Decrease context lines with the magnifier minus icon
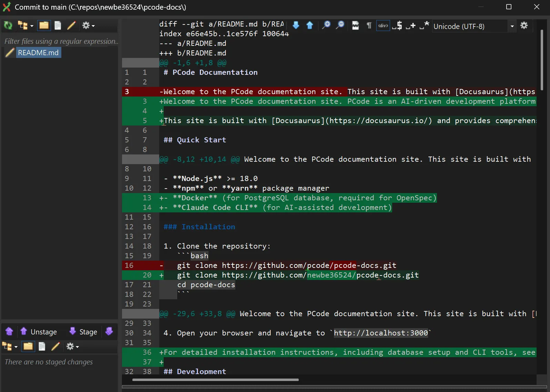This screenshot has width=550, height=392. point(340,25)
